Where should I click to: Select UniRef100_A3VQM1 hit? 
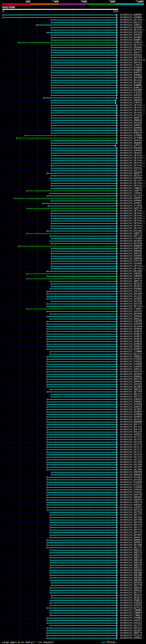[131, 135]
